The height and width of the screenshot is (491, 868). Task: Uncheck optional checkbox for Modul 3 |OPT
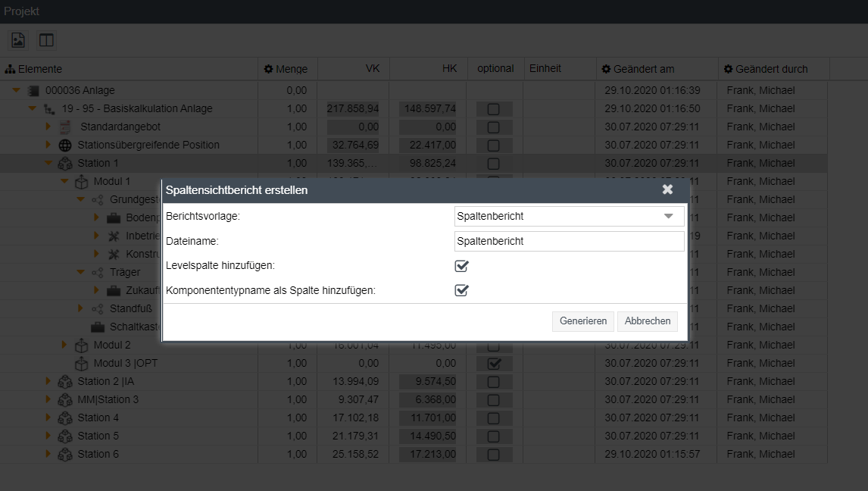[x=494, y=364]
